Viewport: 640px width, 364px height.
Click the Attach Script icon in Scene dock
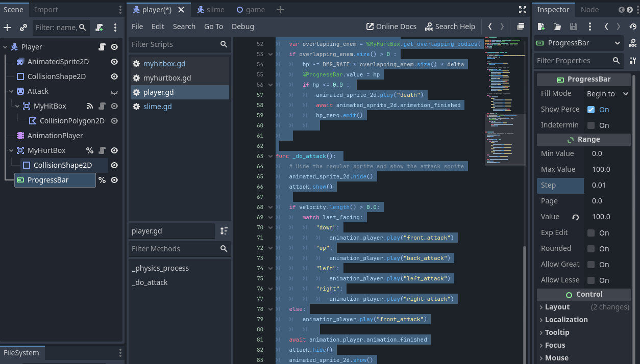point(99,28)
